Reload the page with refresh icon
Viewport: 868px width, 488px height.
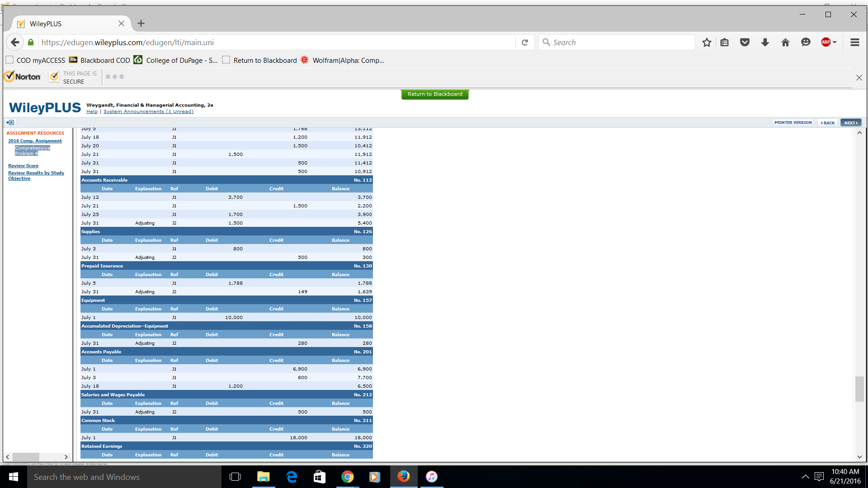tap(525, 42)
